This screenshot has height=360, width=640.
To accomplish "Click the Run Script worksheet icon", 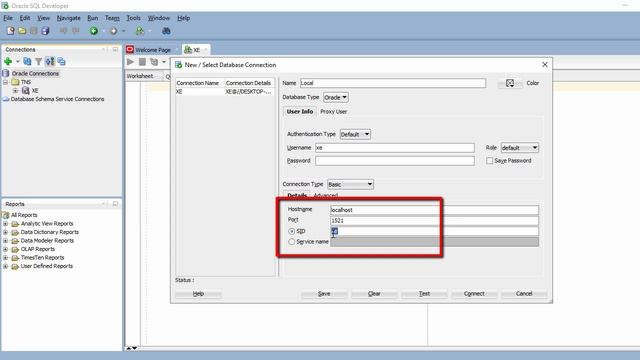I will (154, 62).
